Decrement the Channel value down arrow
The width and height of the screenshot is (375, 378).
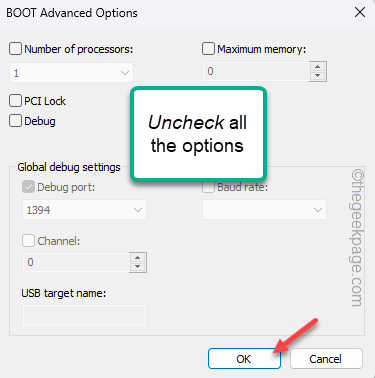click(137, 267)
